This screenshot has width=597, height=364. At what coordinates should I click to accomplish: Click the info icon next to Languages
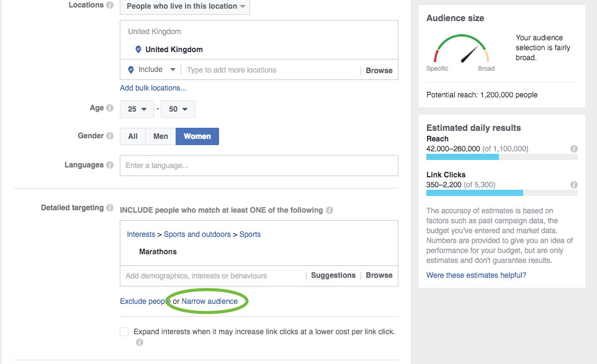pos(110,165)
